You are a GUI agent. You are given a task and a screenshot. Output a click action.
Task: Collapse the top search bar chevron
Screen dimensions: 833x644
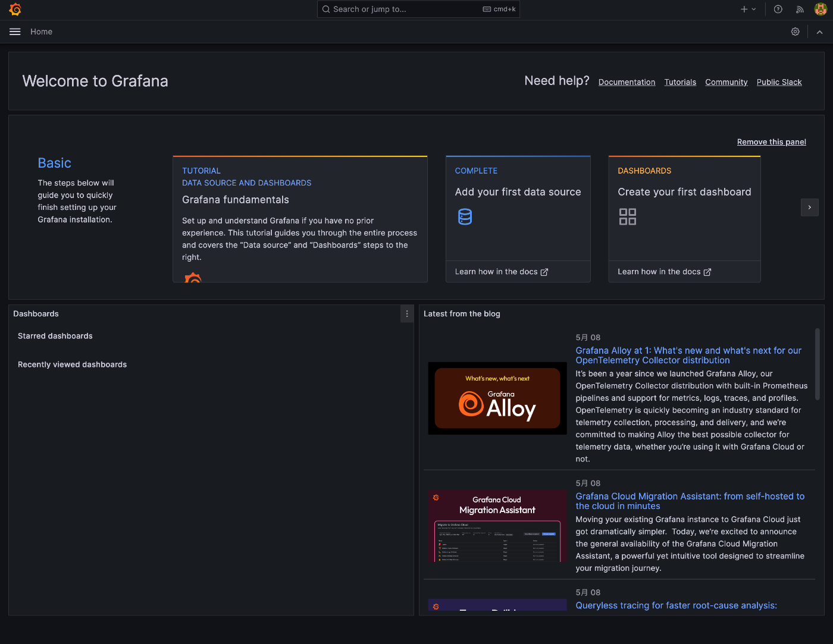pyautogui.click(x=820, y=32)
